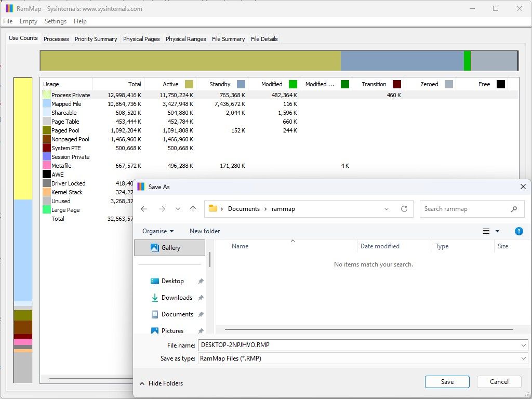Open the Save as type combo box
The width and height of the screenshot is (532, 399).
363,358
